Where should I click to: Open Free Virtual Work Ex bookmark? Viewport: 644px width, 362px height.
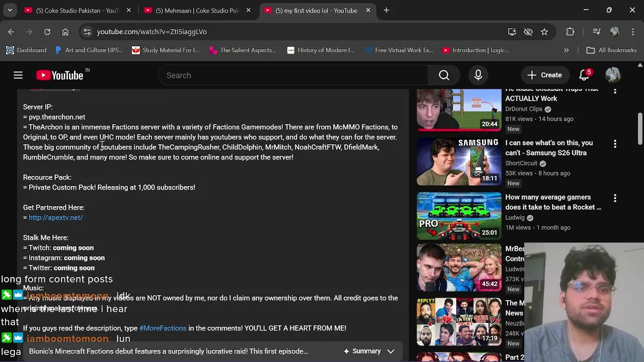click(399, 50)
